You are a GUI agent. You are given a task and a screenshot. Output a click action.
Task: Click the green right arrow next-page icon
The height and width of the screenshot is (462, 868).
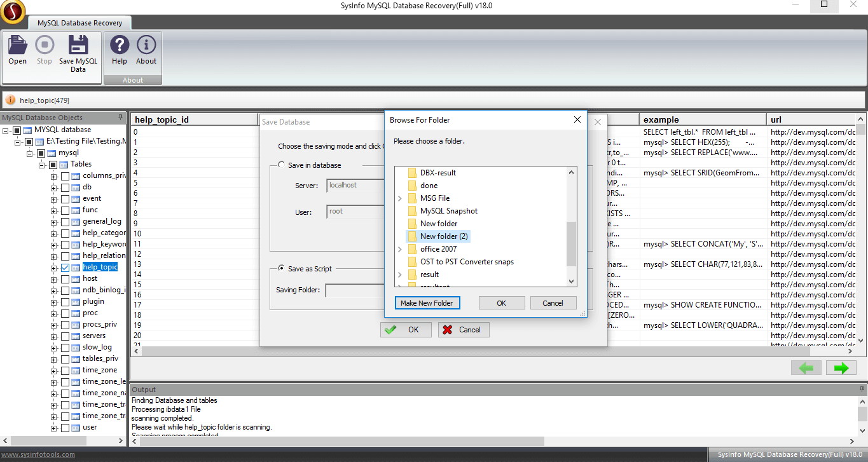click(841, 368)
